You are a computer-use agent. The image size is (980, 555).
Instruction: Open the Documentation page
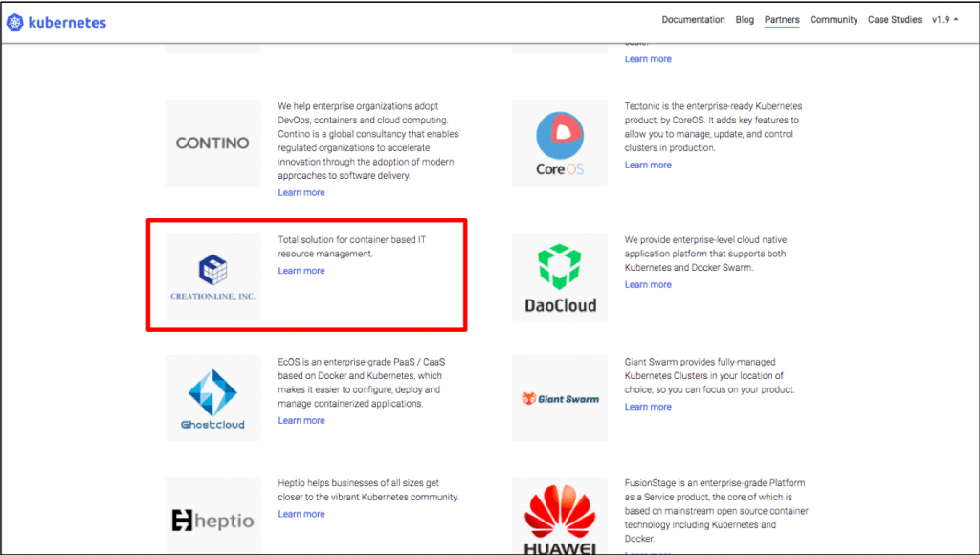(693, 20)
